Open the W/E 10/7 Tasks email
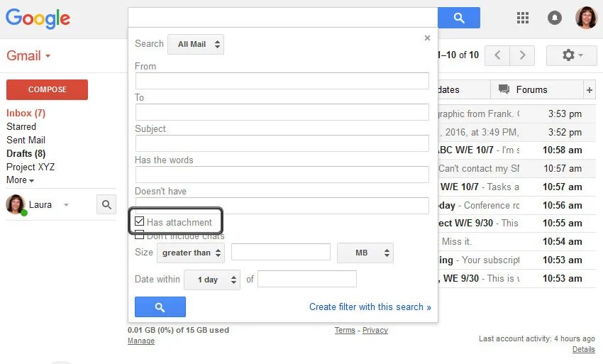This screenshot has width=603, height=364. [x=516, y=187]
